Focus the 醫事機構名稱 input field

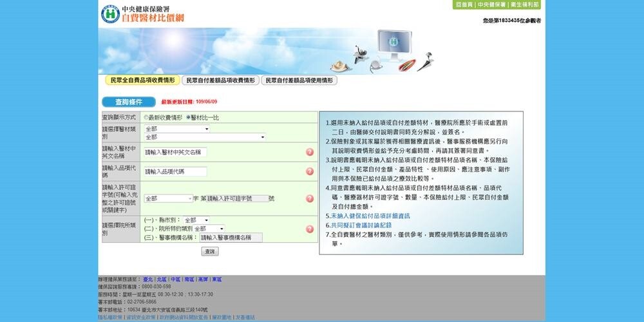click(x=231, y=238)
